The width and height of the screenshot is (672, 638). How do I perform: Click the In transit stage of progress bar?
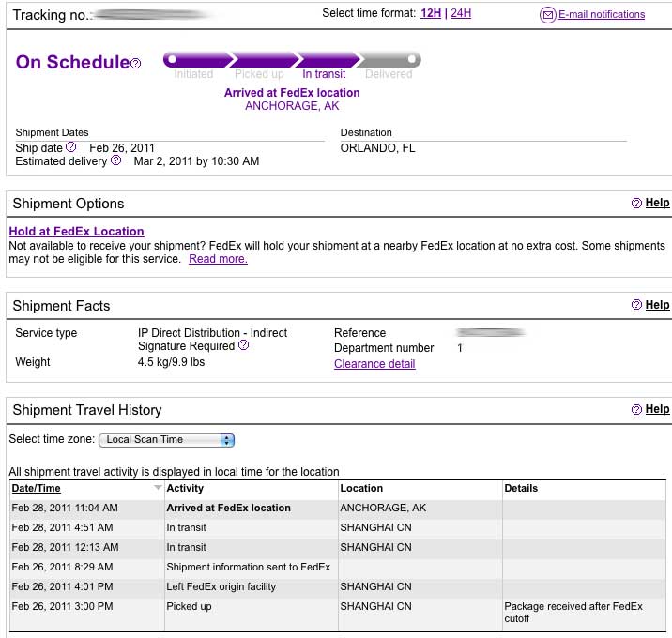327,60
